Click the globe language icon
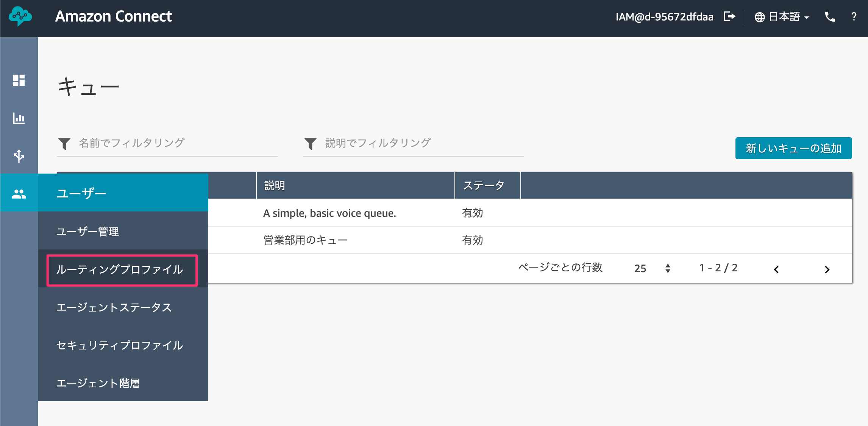Viewport: 868px width, 426px height. [x=759, y=17]
